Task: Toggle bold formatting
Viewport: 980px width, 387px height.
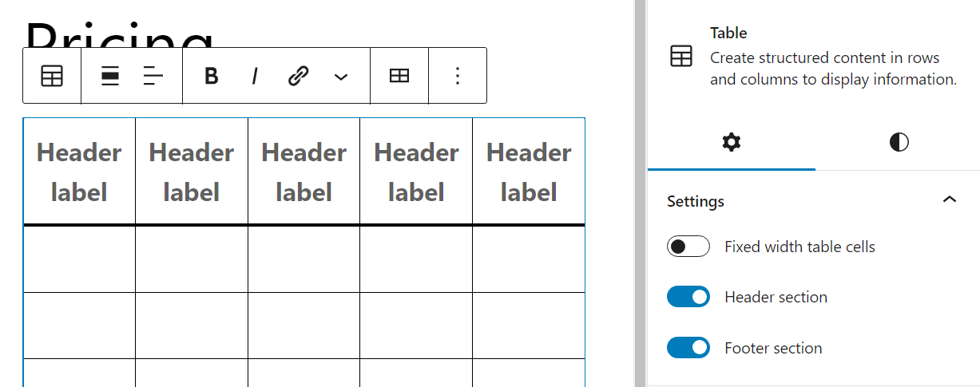Action: pyautogui.click(x=211, y=76)
